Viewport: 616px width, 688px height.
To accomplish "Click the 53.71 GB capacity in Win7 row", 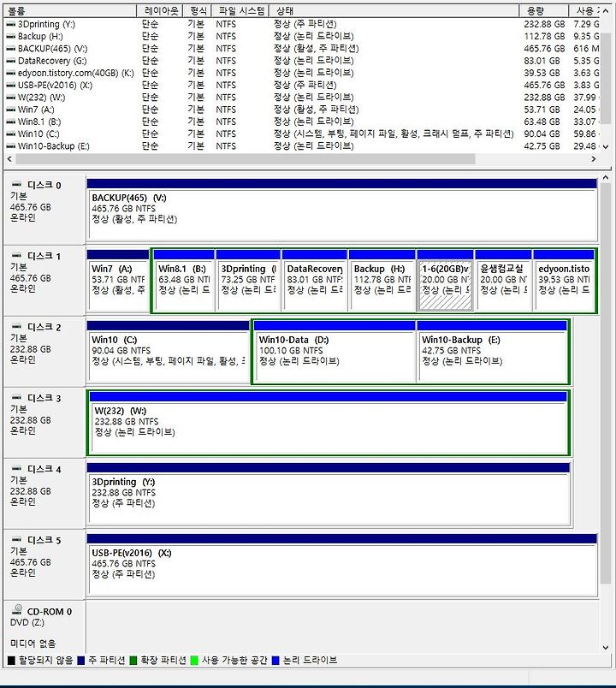I will pos(542,110).
